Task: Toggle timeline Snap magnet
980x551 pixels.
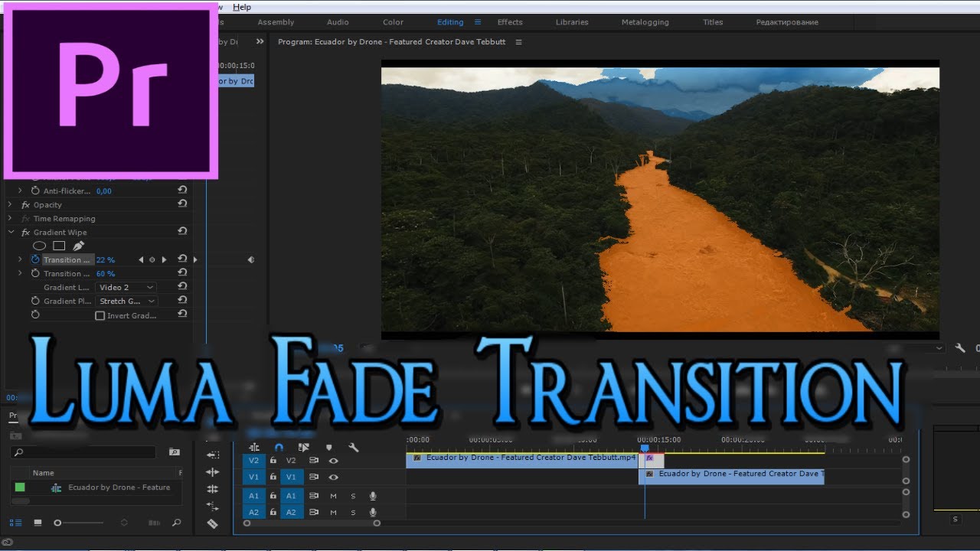Action: pyautogui.click(x=279, y=448)
